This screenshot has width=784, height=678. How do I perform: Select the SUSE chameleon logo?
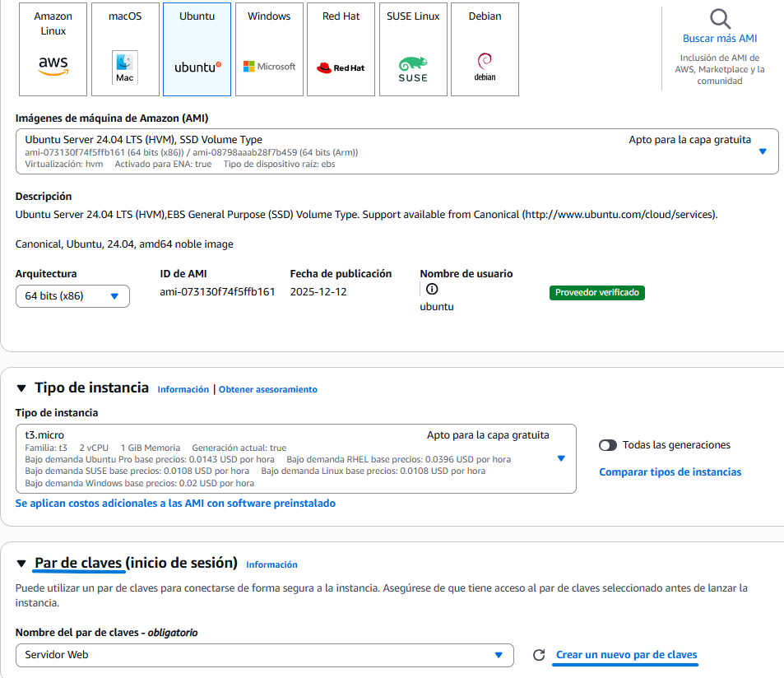coord(412,64)
